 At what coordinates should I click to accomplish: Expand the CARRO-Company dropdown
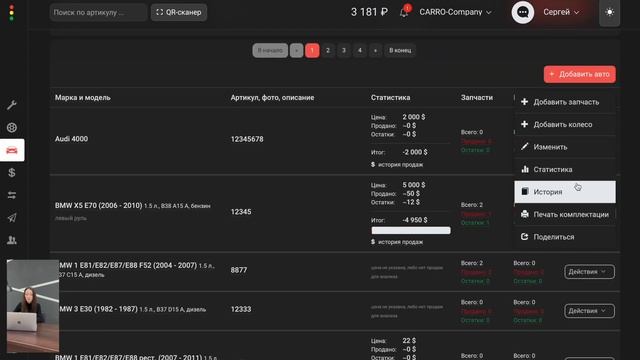455,12
